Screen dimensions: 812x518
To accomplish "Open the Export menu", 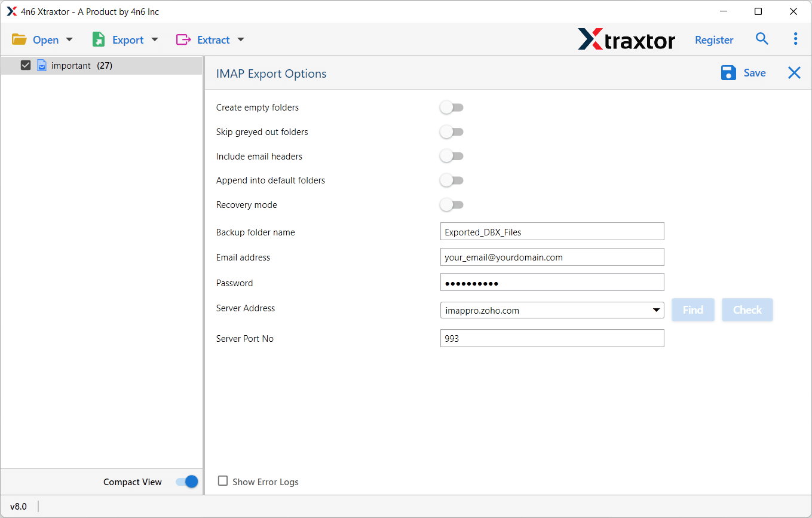I will point(125,39).
